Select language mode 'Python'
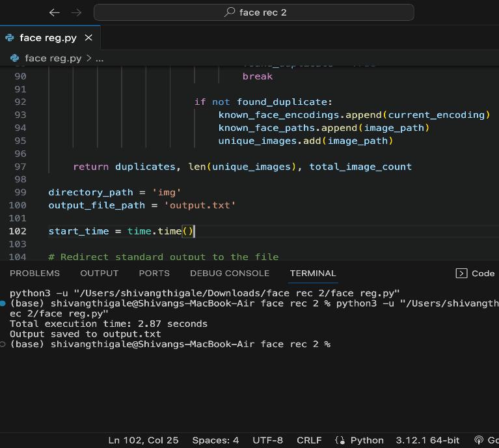The image size is (499, 448). 367,440
